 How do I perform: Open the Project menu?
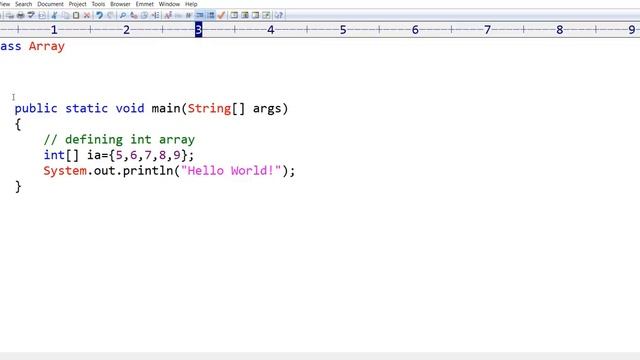77,4
